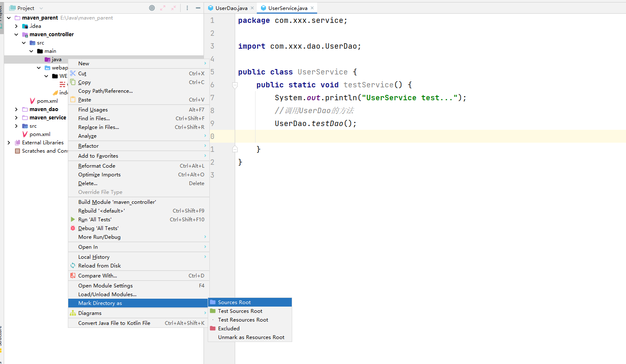Open the Analyze submenu

click(139, 136)
